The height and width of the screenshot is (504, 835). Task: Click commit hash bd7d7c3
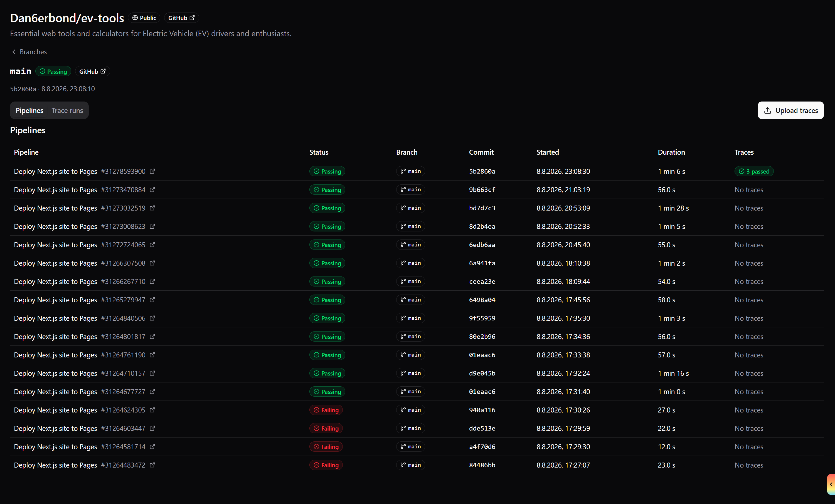pyautogui.click(x=482, y=208)
